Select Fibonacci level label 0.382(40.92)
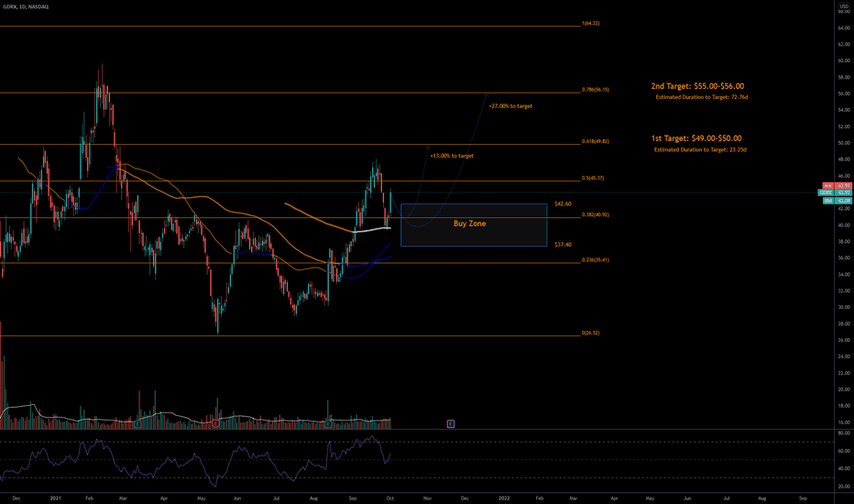The width and height of the screenshot is (854, 504). pyautogui.click(x=596, y=214)
